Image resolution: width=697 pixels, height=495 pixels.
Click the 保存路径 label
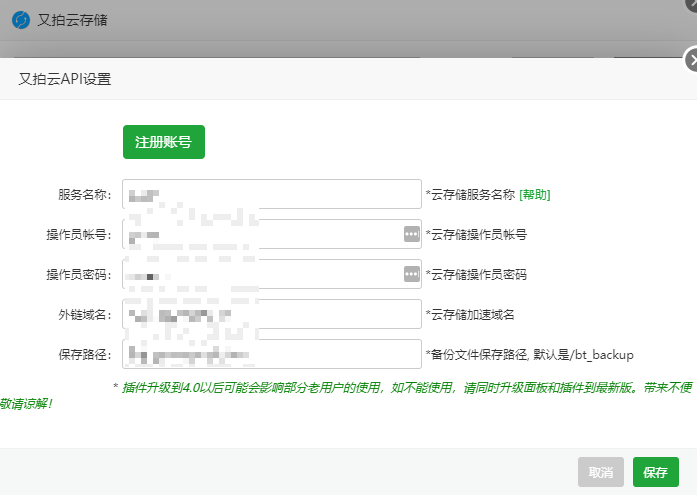[84, 355]
